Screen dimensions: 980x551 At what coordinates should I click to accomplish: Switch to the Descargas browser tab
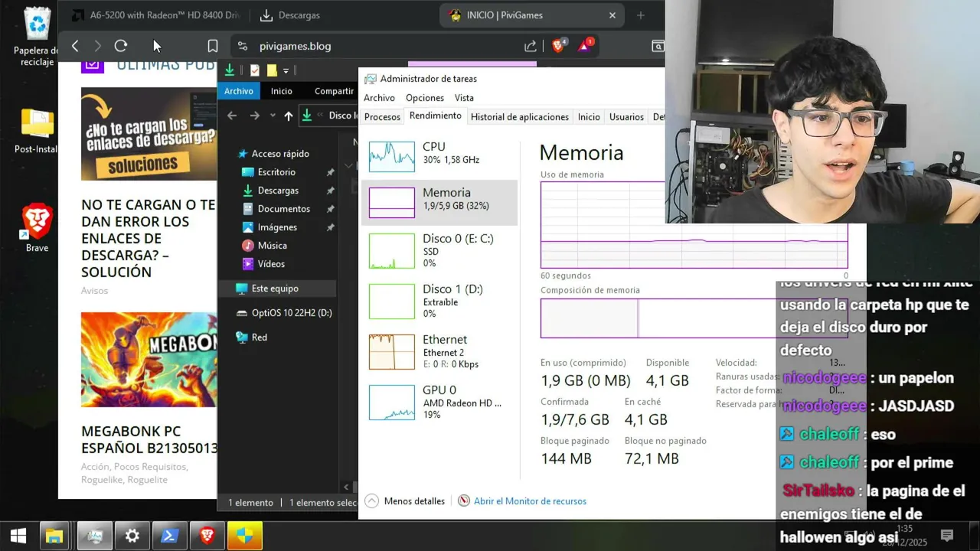291,15
